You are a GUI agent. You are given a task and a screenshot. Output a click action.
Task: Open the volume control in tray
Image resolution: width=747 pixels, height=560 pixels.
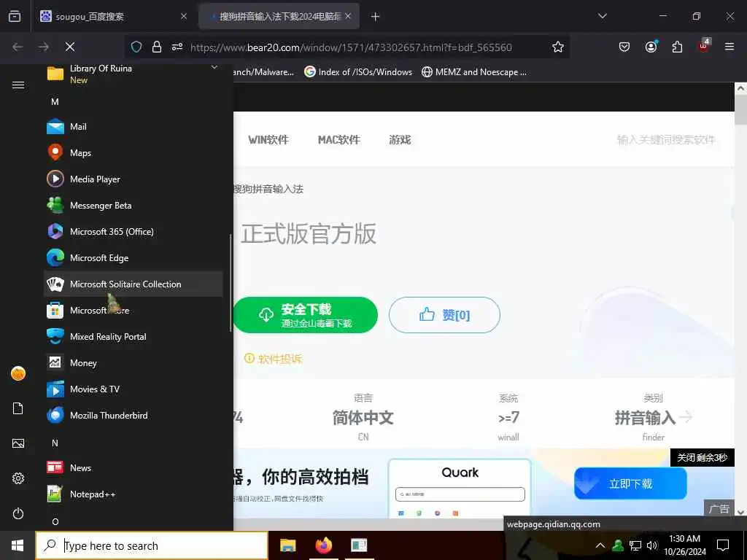(652, 545)
